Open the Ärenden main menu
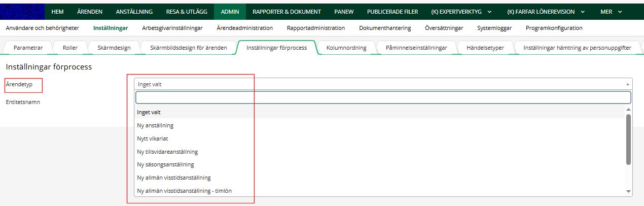 [x=90, y=11]
